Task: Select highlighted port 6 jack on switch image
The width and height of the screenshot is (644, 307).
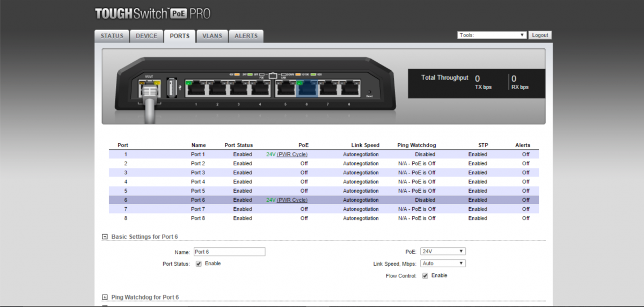Action: click(x=307, y=87)
